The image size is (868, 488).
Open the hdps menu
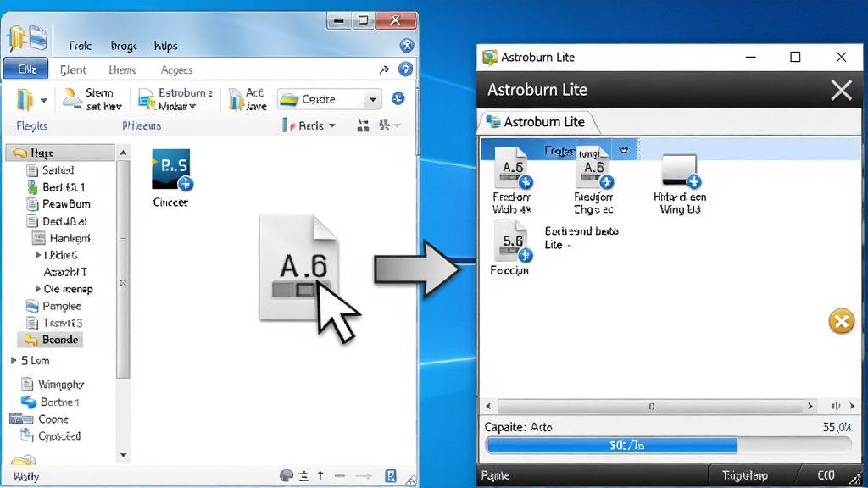click(x=165, y=46)
